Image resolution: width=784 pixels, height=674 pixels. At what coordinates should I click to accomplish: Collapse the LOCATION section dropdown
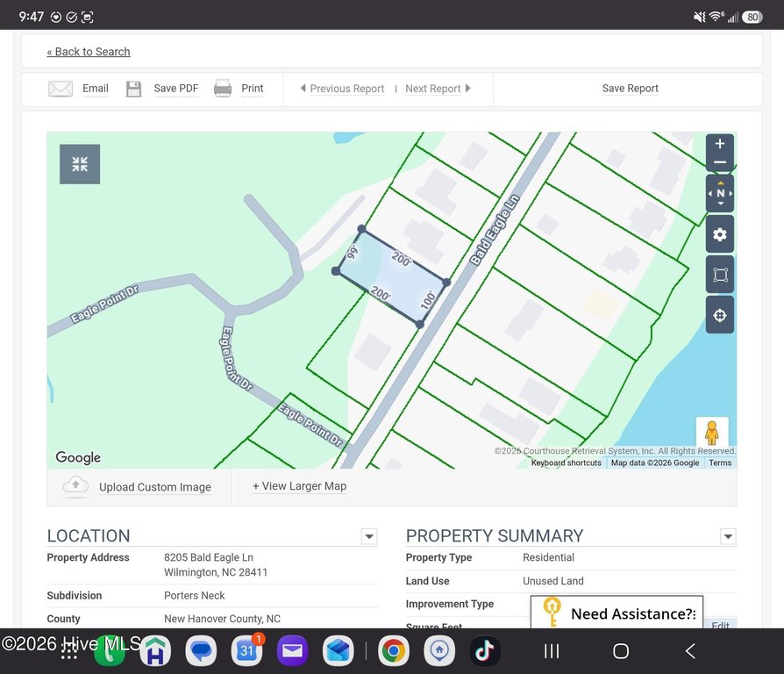click(369, 536)
